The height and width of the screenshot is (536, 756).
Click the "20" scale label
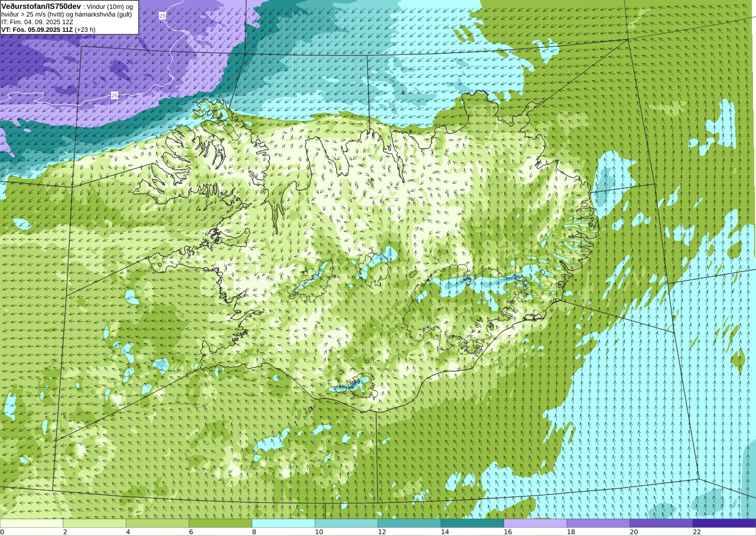[x=634, y=532]
